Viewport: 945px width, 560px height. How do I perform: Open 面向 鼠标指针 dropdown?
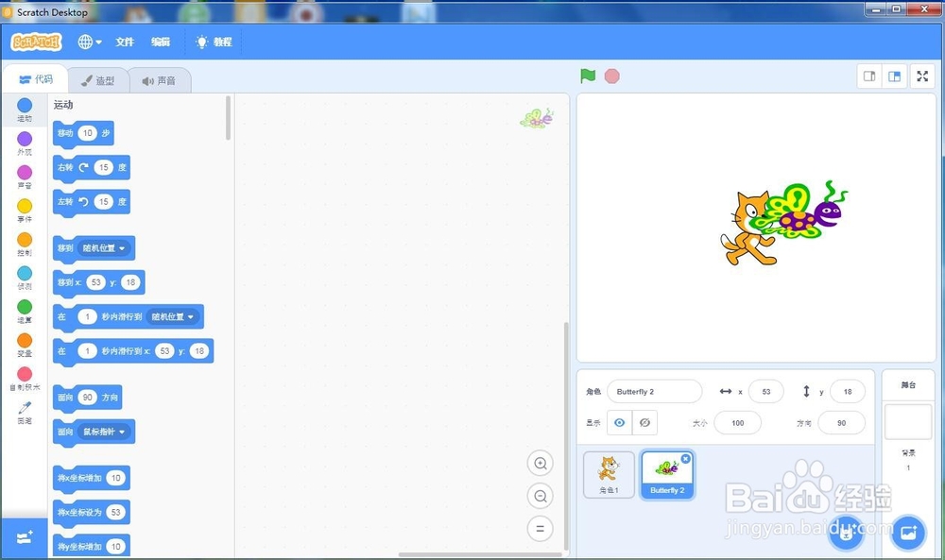pyautogui.click(x=104, y=432)
